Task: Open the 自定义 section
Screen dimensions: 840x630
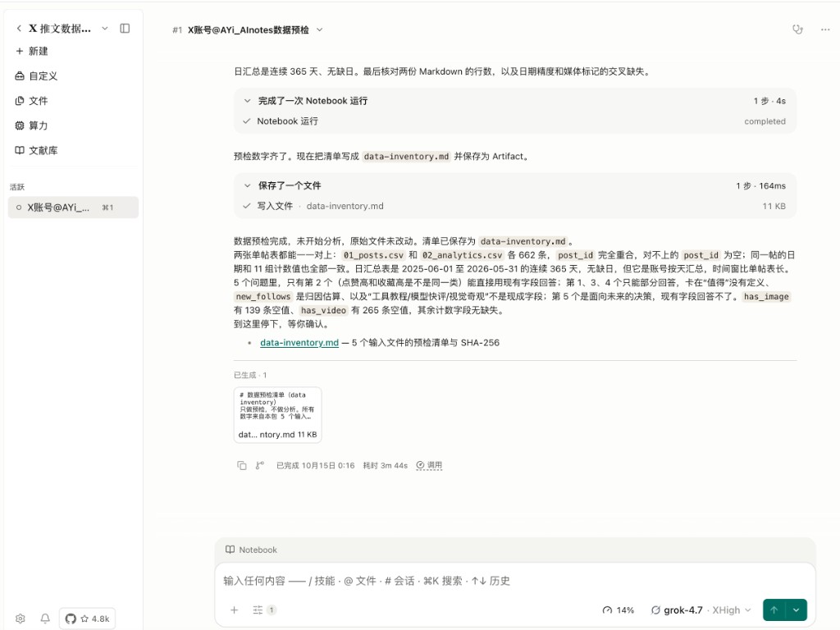Action: point(36,76)
